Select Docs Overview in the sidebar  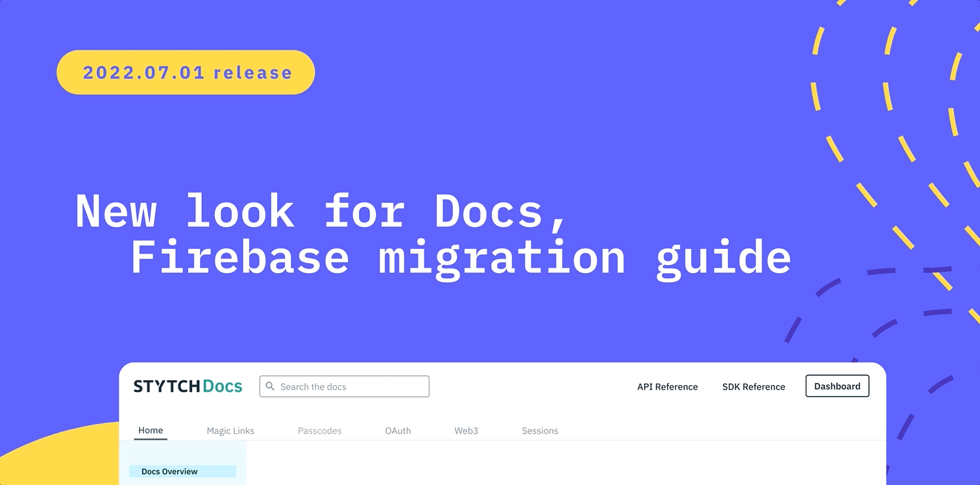tap(182, 471)
